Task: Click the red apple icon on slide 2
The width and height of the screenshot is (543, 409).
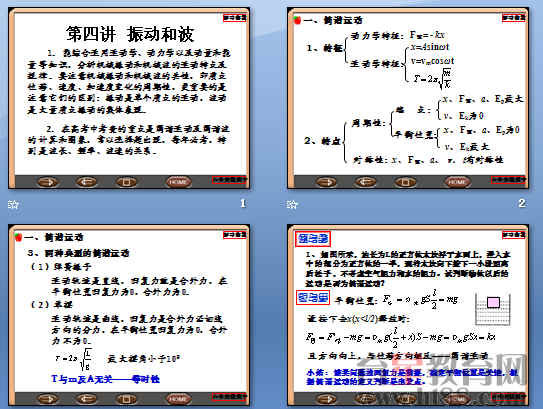Action: 297,20
